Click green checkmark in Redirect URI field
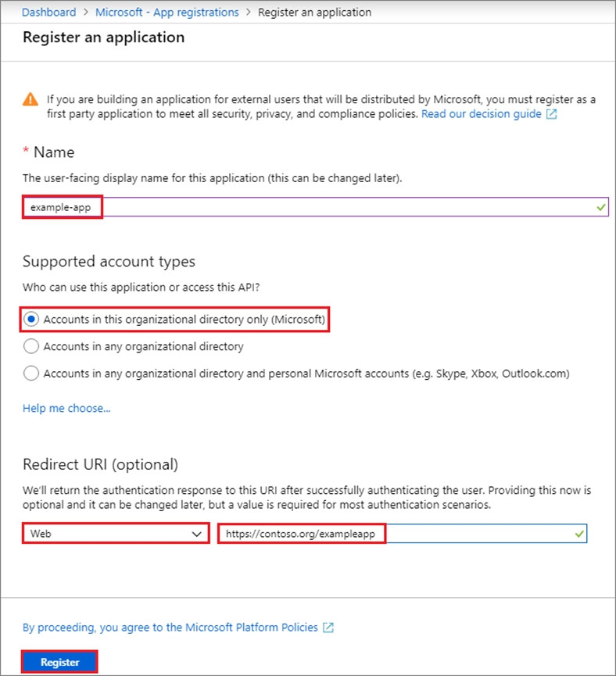Image resolution: width=616 pixels, height=676 pixels. pyautogui.click(x=578, y=534)
